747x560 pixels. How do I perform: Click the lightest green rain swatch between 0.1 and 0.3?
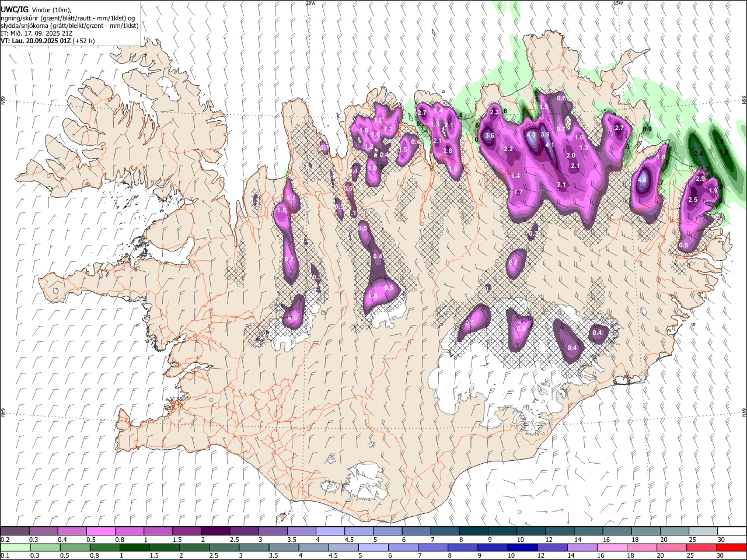coord(15,547)
